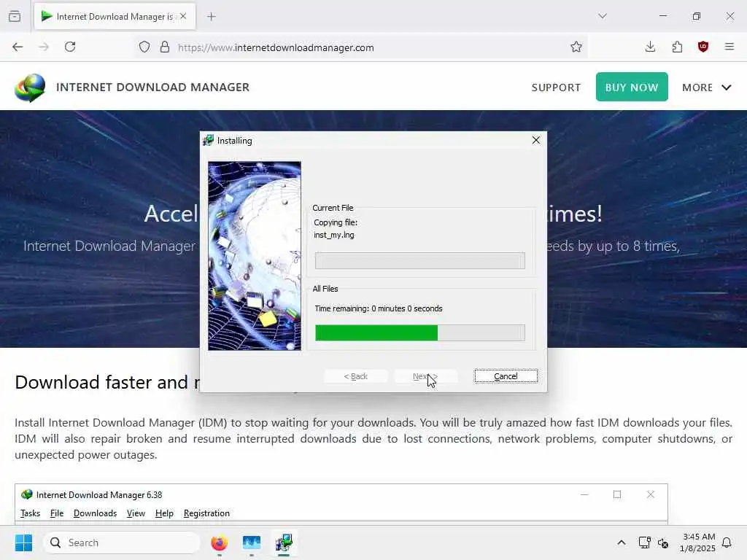Open the tracking protection shield icon
Viewport: 747px width, 560px height.
[x=144, y=47]
